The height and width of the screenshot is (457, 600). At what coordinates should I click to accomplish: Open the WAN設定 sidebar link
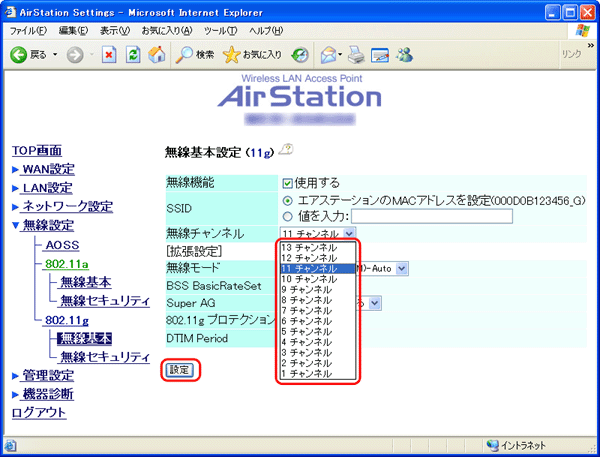tap(49, 169)
